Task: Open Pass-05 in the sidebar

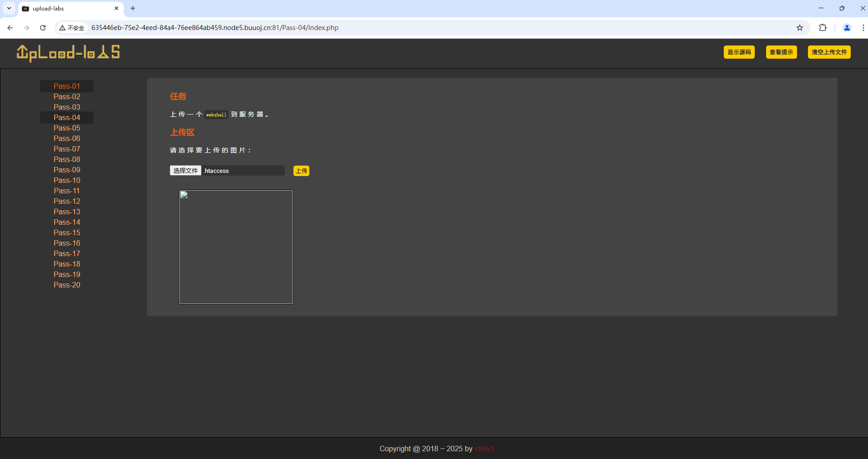Action: (x=67, y=128)
